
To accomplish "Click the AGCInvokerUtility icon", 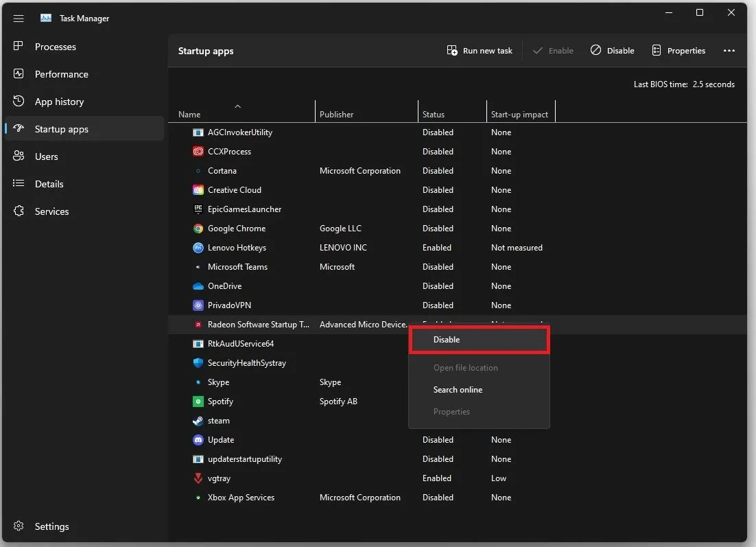I will point(198,132).
